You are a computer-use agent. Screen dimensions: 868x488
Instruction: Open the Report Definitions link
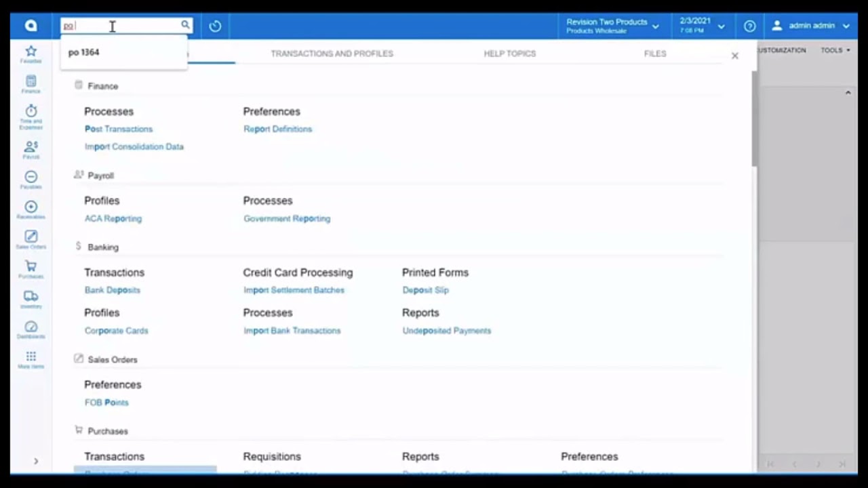pyautogui.click(x=277, y=129)
